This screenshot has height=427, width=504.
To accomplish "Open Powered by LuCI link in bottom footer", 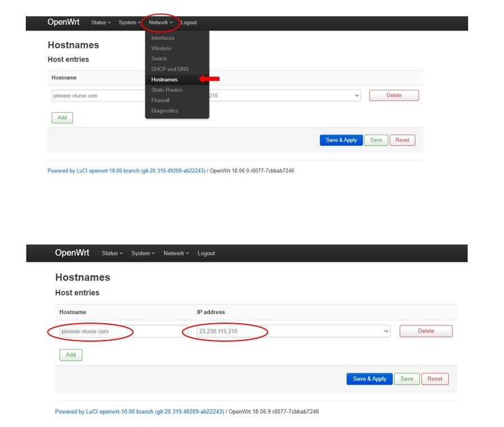I will (140, 412).
